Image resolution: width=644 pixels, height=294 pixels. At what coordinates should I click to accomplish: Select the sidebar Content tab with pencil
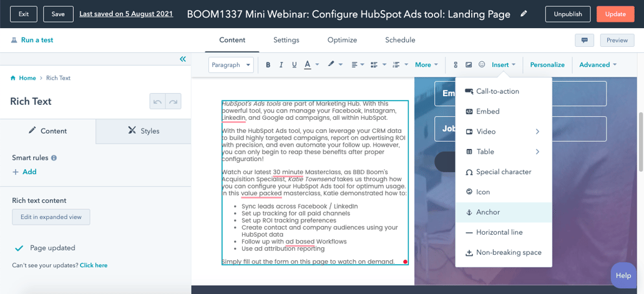click(x=47, y=132)
